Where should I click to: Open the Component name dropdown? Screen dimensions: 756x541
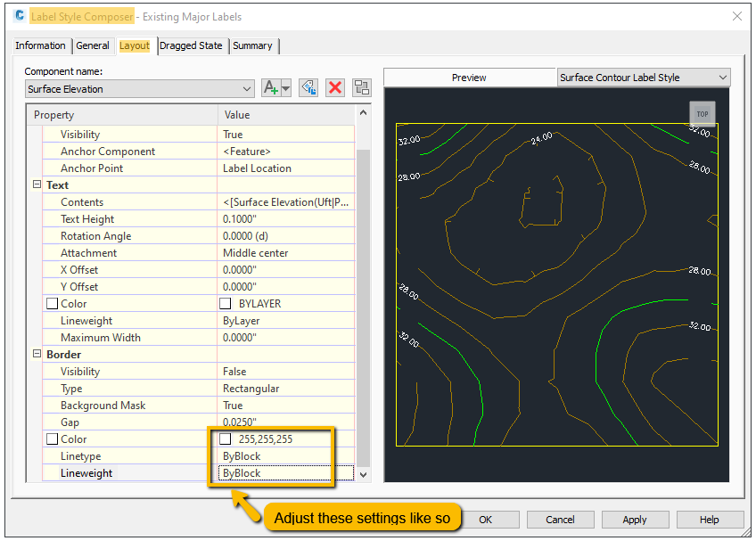247,87
